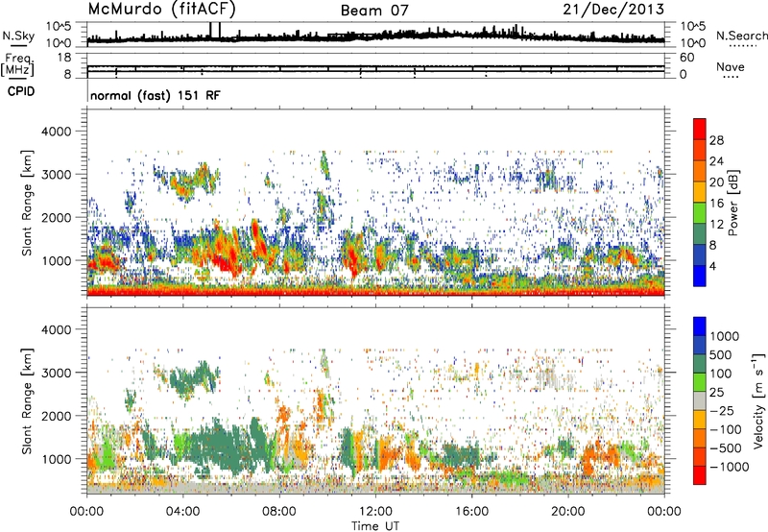Screen dimensions: 768x532
Task: Pick the gray near-zero Velocity colorbar segment
Action: [x=700, y=400]
